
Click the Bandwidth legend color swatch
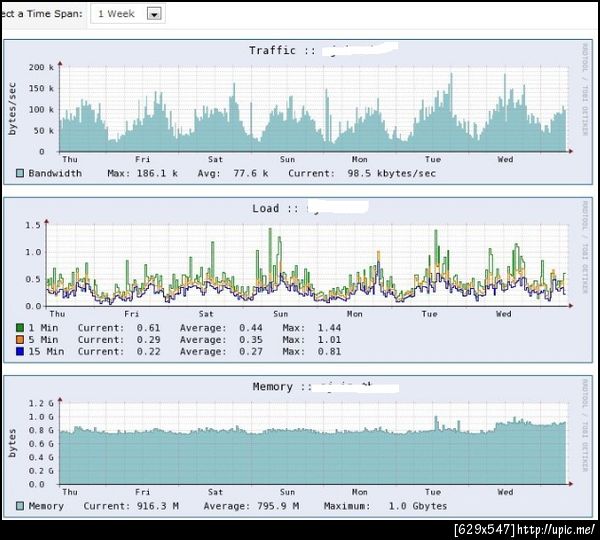click(20, 173)
